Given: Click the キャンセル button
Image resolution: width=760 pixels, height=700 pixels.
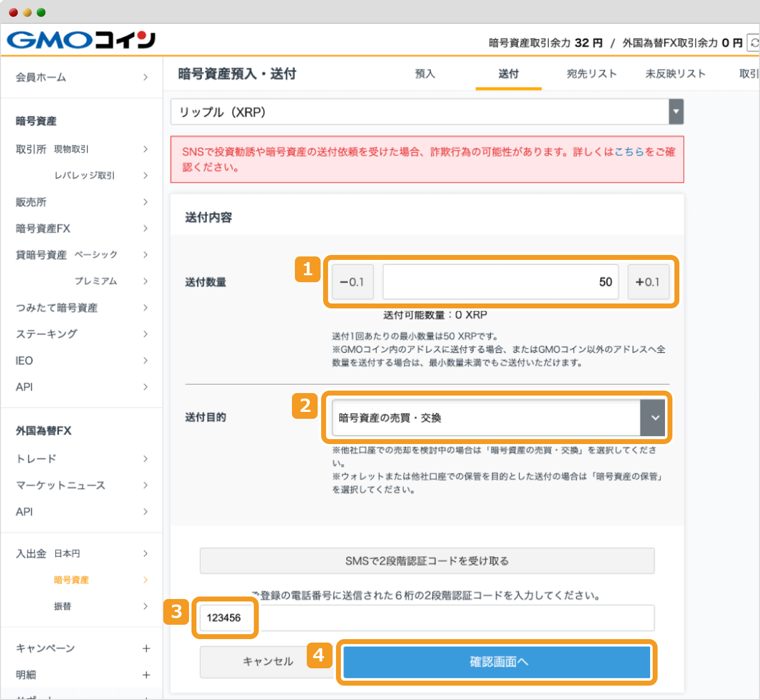Looking at the screenshot, I should [x=267, y=661].
